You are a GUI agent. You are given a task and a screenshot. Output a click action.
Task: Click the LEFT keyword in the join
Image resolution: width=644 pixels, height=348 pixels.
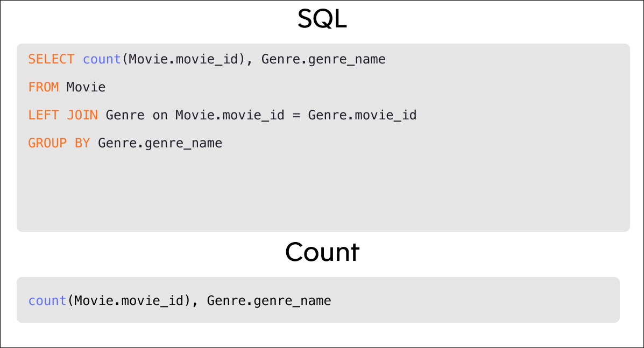44,115
